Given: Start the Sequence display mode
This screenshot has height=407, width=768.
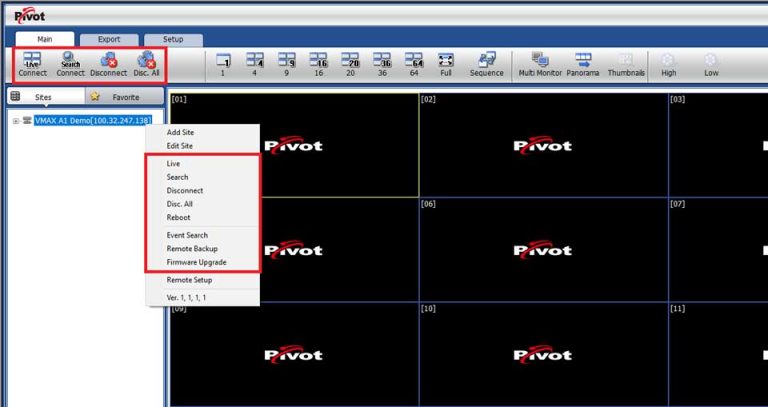Looking at the screenshot, I should click(x=486, y=65).
